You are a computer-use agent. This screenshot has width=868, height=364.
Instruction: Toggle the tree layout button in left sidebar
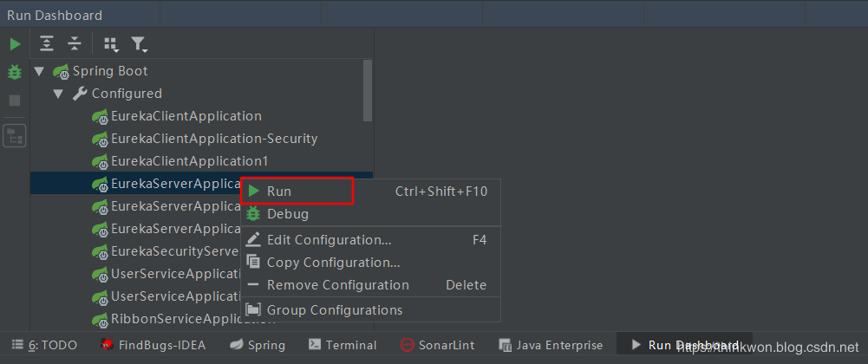(x=15, y=135)
